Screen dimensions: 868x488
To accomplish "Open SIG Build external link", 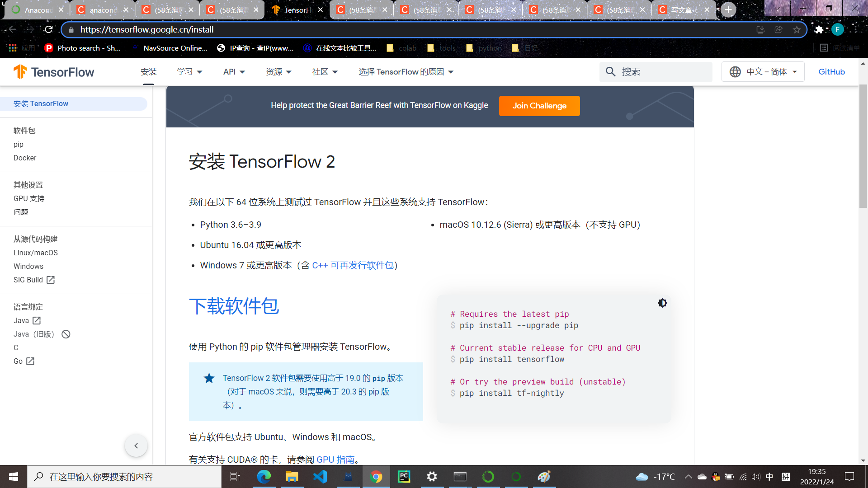I will coord(34,280).
